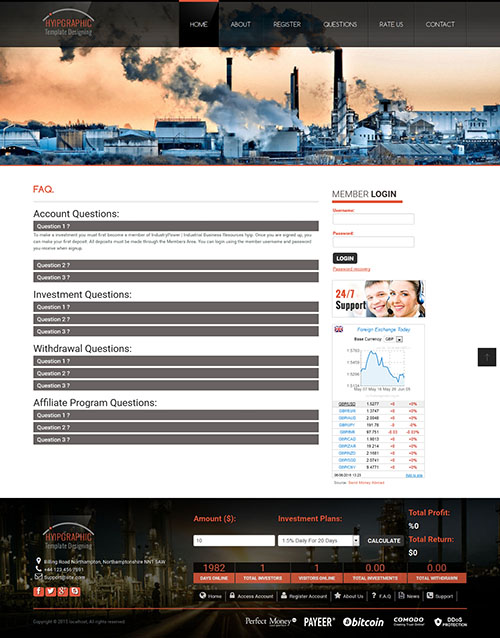
Task: Expand Question 3 under Withdrawal Questions
Action: coord(176,385)
